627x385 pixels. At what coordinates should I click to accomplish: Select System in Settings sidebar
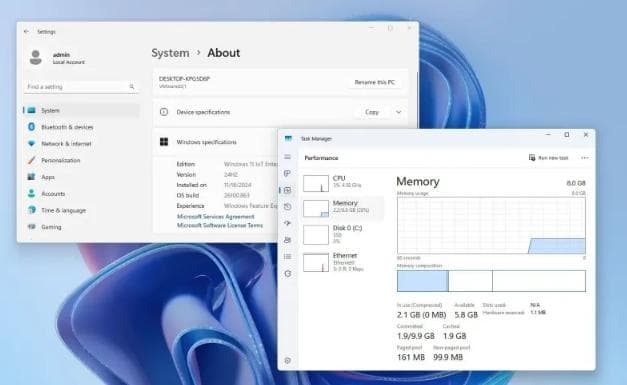pyautogui.click(x=81, y=110)
